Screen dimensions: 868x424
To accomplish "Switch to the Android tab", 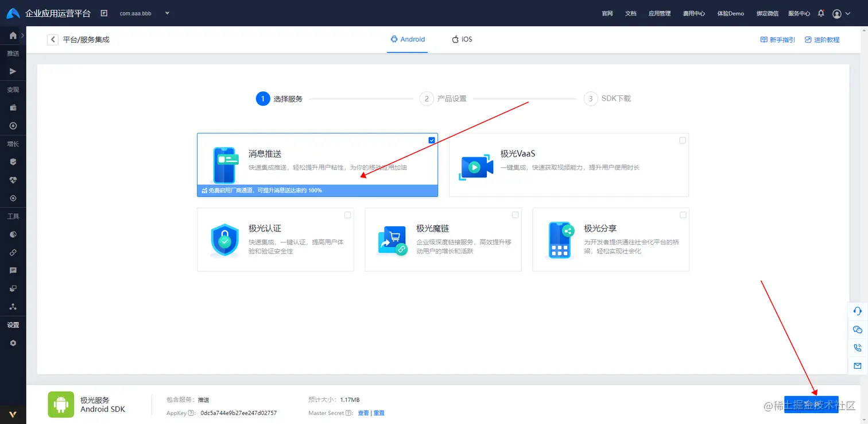I will (408, 40).
